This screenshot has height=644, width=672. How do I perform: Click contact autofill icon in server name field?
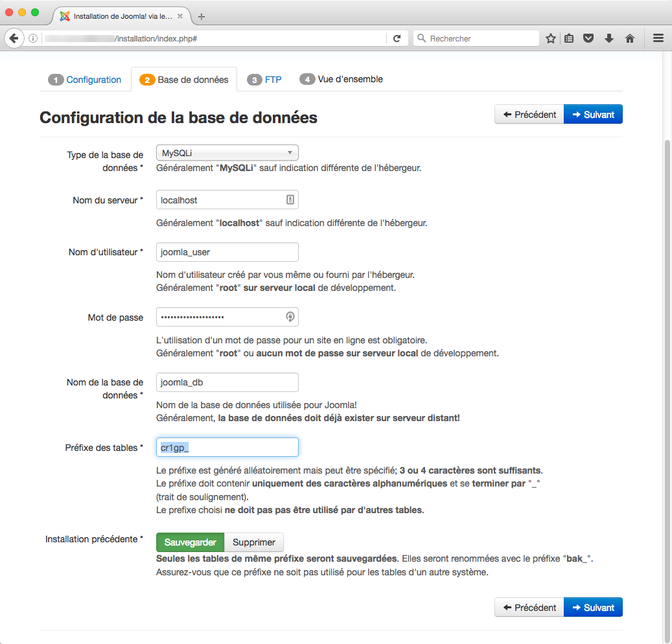point(290,200)
